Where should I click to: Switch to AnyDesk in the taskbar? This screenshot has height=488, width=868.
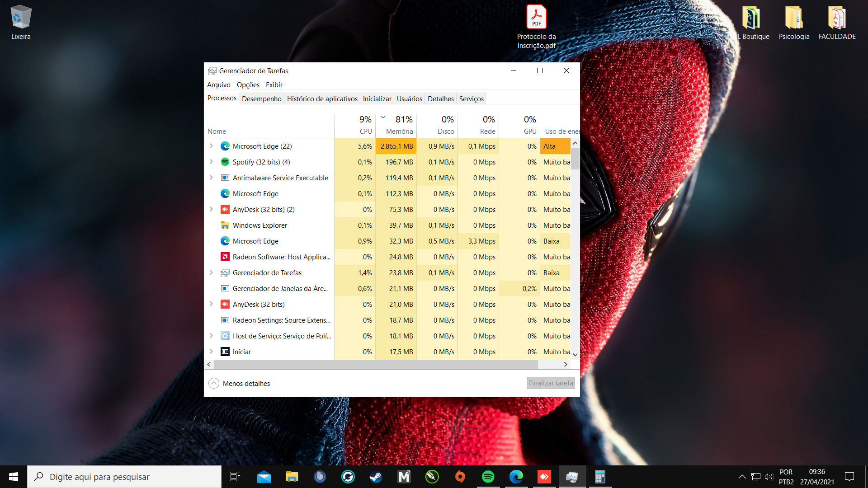(x=544, y=477)
